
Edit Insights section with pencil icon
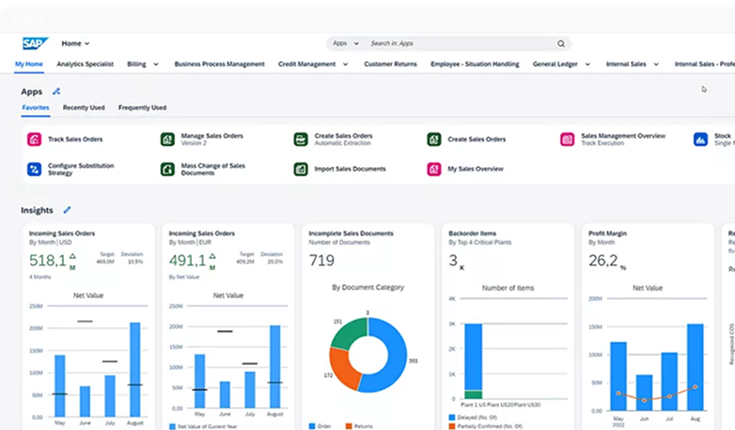(x=67, y=210)
